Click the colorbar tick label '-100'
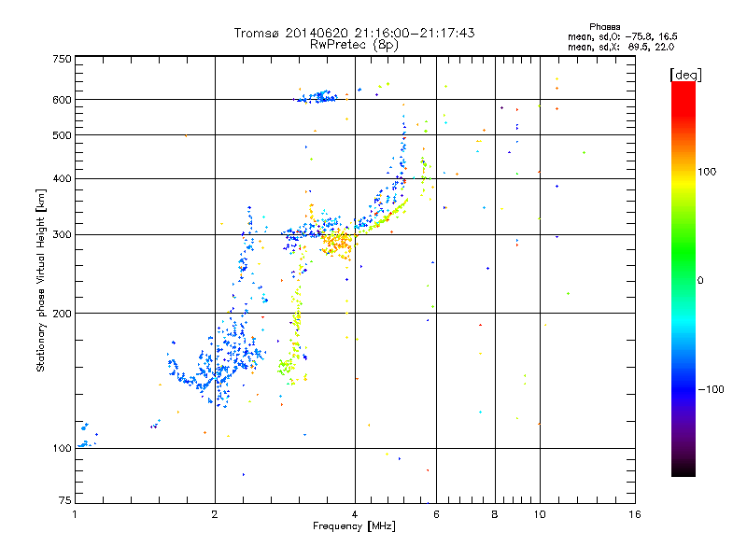This screenshot has height=560, width=747. (711, 389)
